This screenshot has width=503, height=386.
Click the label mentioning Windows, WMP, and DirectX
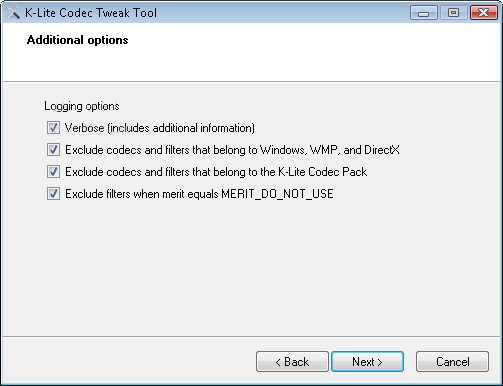pos(232,150)
